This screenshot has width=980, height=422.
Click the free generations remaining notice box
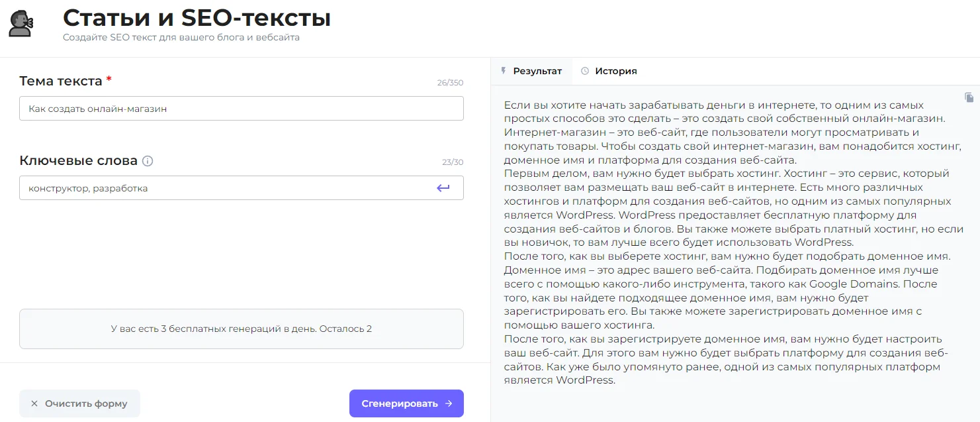click(x=241, y=329)
